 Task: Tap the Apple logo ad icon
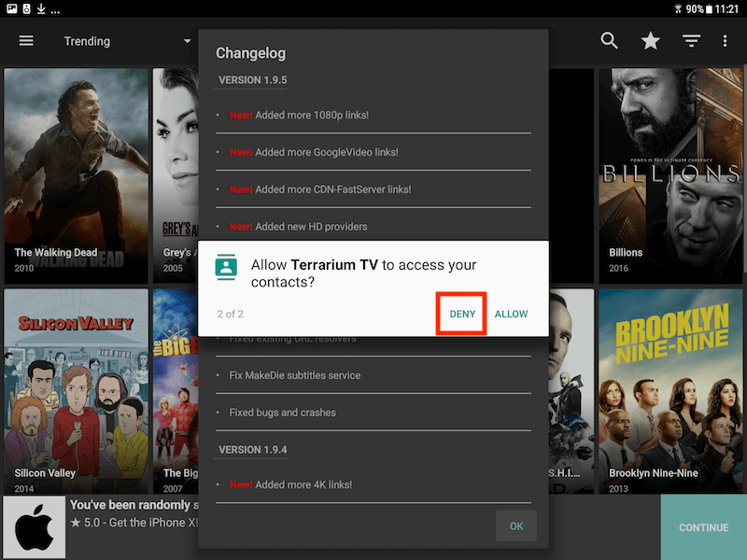pos(35,527)
